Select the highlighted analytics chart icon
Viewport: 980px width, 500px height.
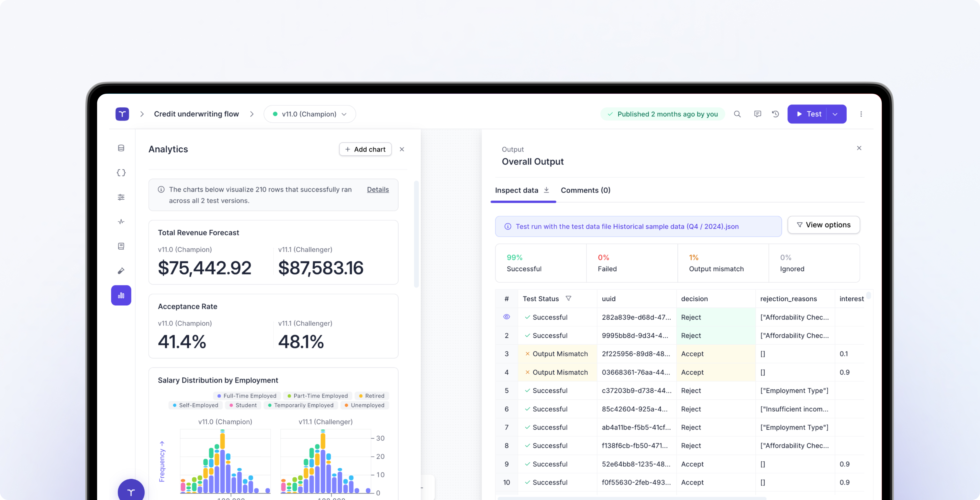pyautogui.click(x=121, y=295)
